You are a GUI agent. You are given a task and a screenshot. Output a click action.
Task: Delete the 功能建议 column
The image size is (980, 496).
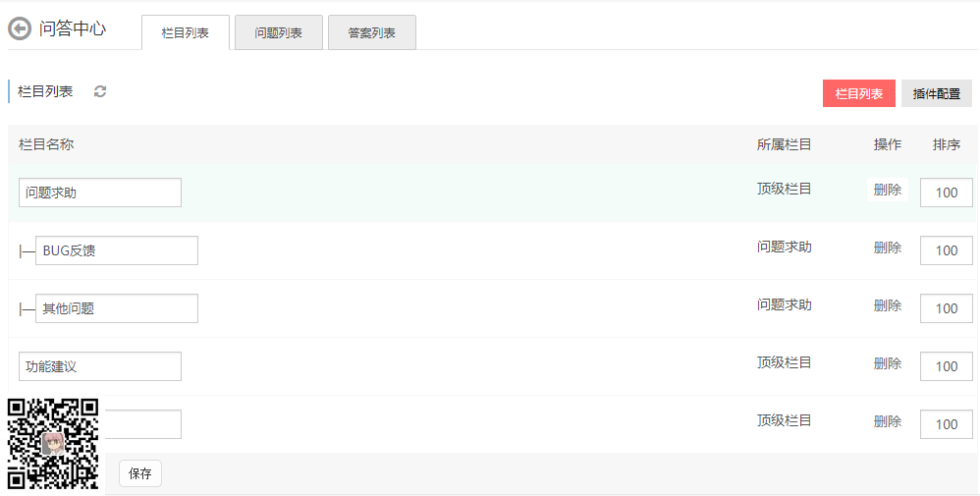tap(888, 363)
